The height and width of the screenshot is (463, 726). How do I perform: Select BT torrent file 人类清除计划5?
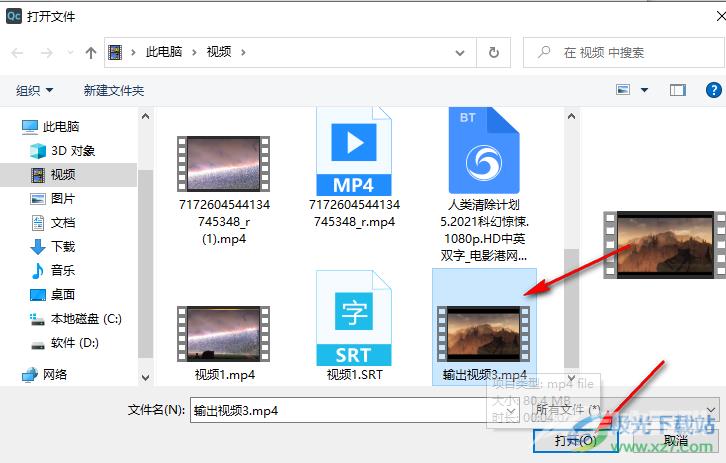(x=484, y=152)
